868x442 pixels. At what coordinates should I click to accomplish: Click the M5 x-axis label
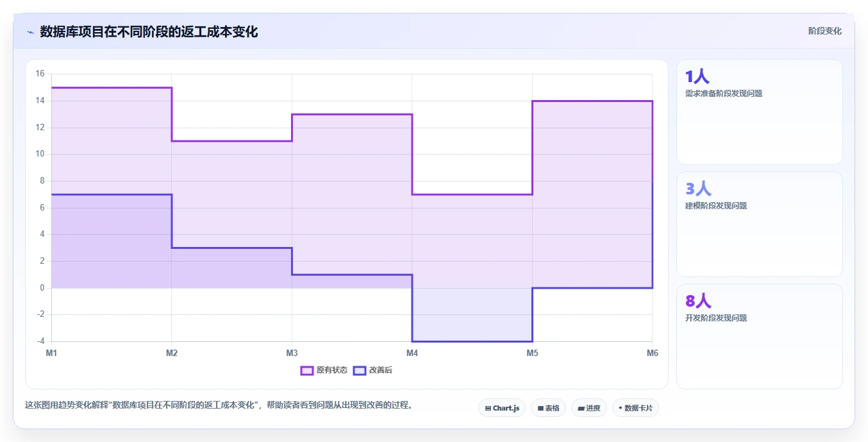532,353
